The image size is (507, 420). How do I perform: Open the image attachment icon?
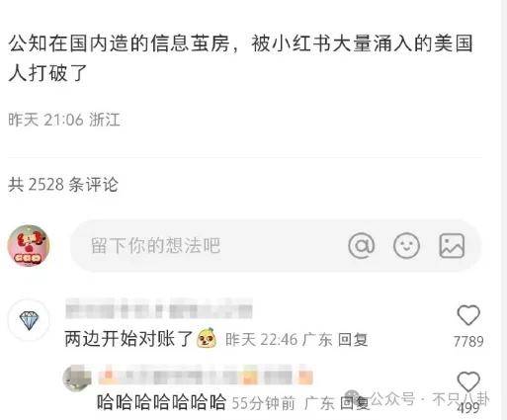(452, 246)
